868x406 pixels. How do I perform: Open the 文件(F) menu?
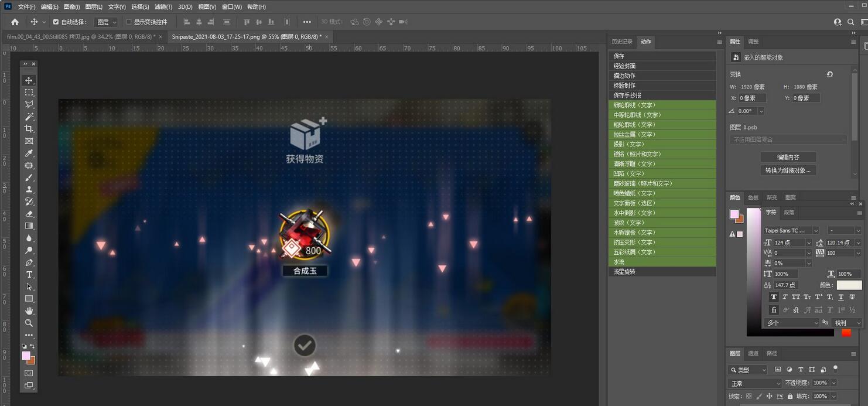click(x=26, y=7)
